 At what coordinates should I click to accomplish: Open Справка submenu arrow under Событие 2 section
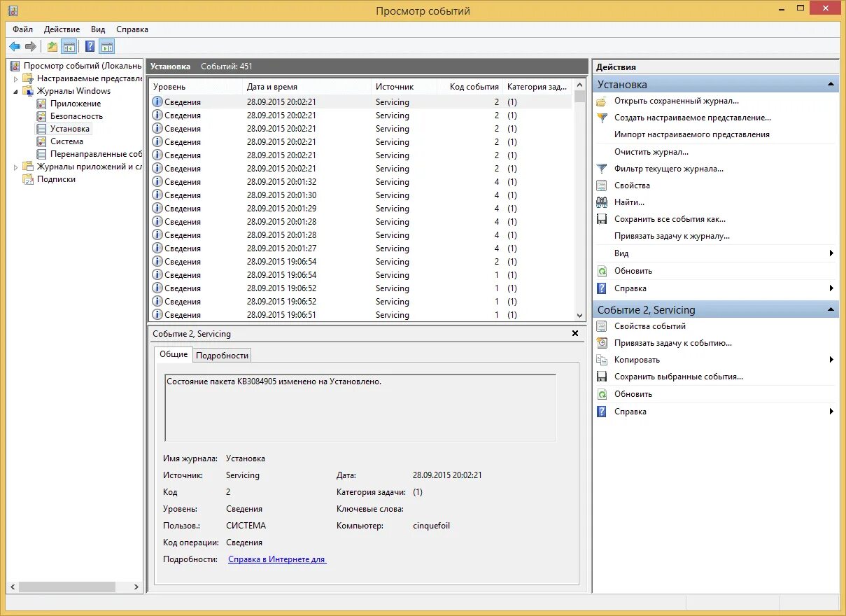point(831,412)
